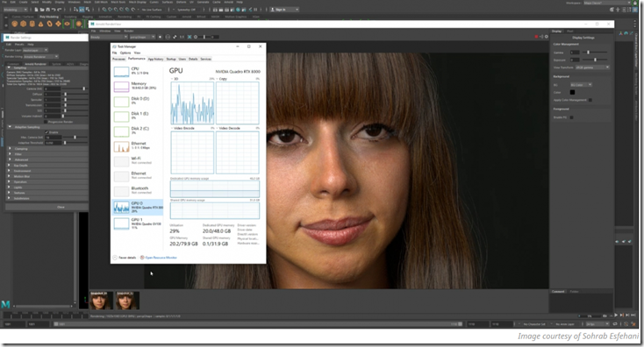Click the polygon cone shelf icon
Viewport: 644px width, 347px height.
(x=40, y=24)
